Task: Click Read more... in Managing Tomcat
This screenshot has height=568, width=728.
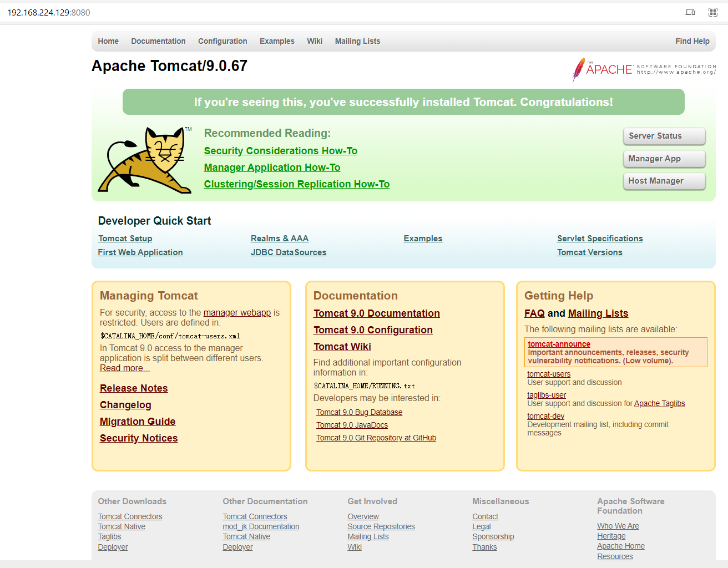Action: point(125,368)
